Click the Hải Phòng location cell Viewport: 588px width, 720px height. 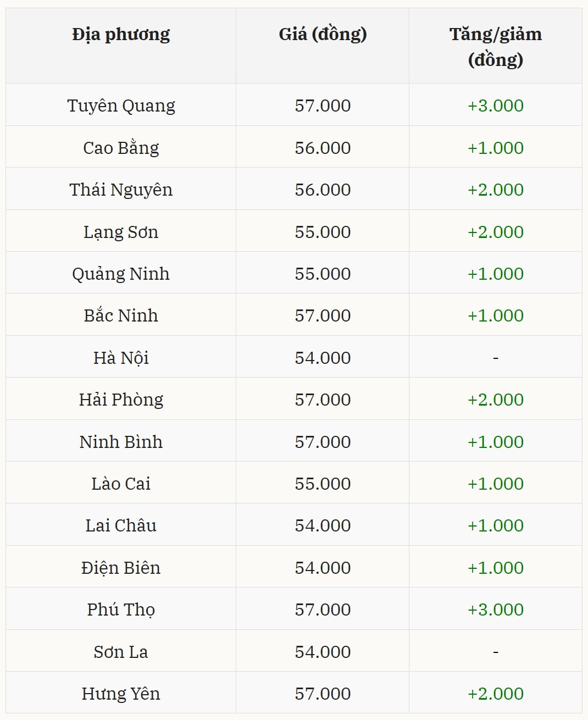pos(121,400)
